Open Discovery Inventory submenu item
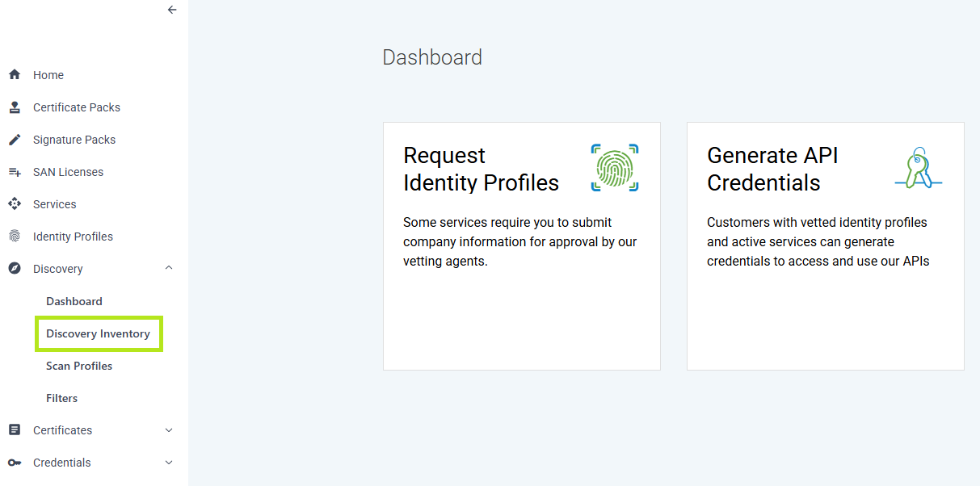Screen dimensions: 980x486 pyautogui.click(x=99, y=333)
